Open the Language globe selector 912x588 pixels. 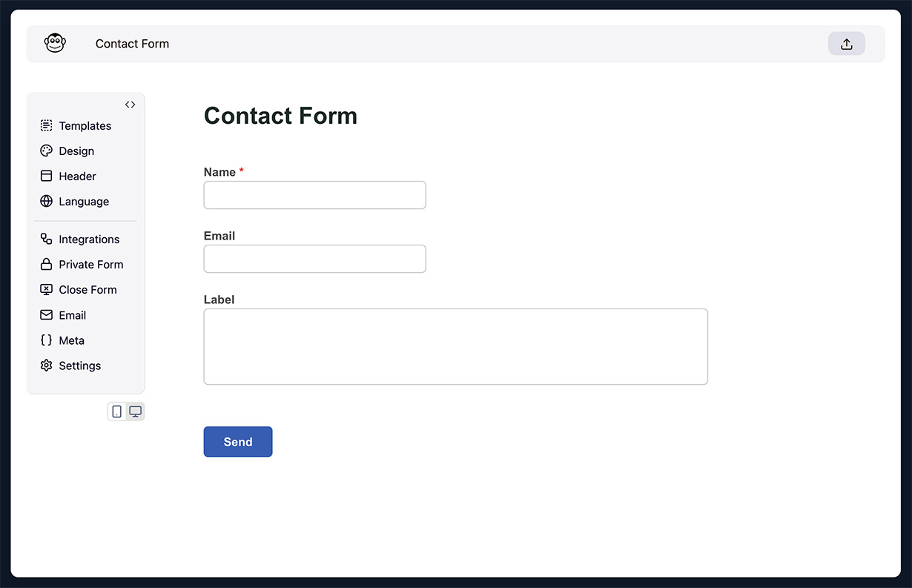point(46,201)
